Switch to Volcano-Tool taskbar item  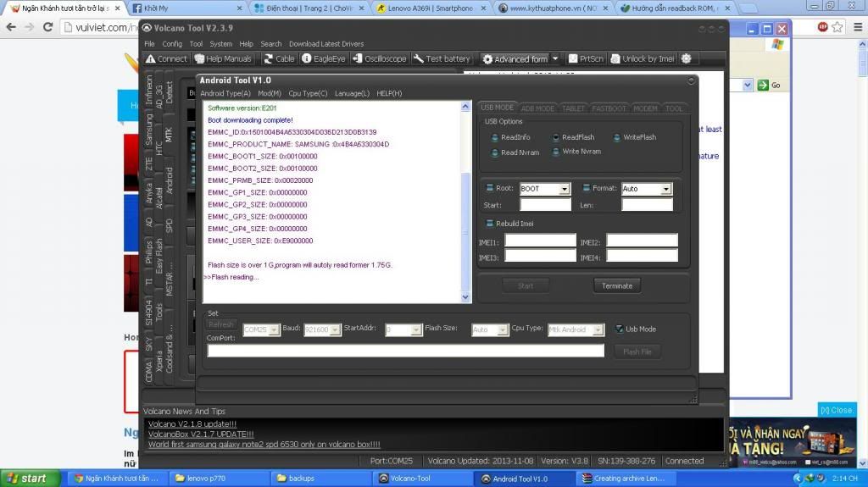pyautogui.click(x=422, y=479)
